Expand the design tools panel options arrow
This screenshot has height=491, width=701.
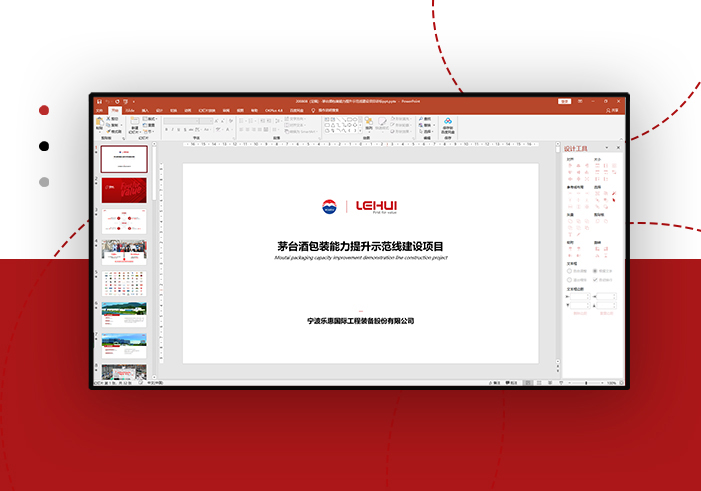tap(608, 148)
